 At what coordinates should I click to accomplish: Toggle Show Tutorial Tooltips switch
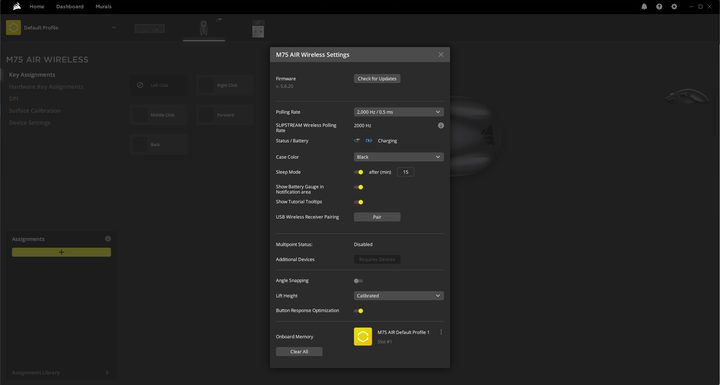[x=359, y=202]
